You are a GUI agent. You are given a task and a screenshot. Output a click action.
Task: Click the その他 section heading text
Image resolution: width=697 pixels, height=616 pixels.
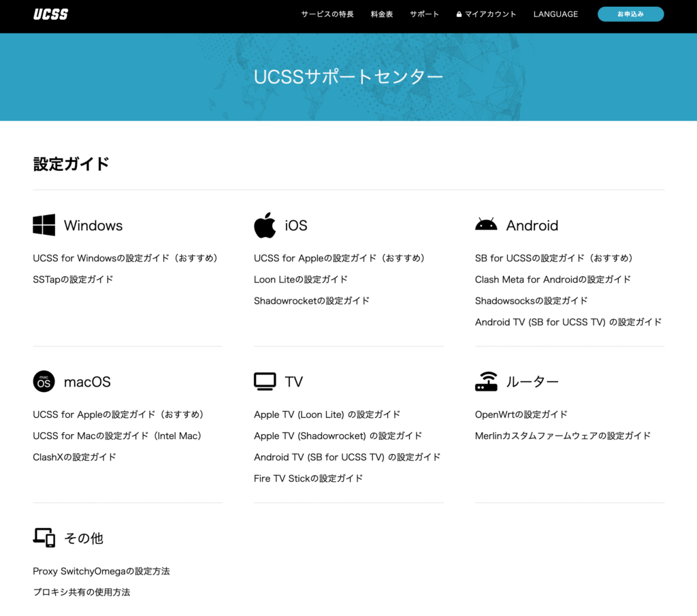84,538
